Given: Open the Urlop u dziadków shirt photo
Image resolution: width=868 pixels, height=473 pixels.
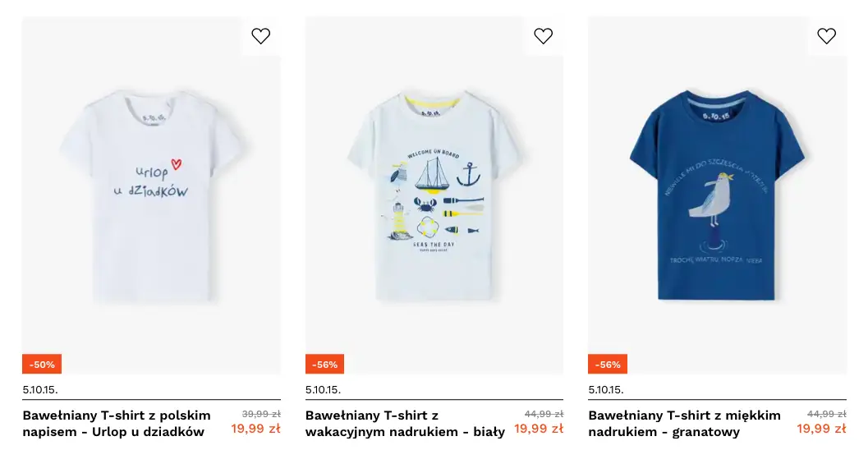Looking at the screenshot, I should pyautogui.click(x=151, y=195).
